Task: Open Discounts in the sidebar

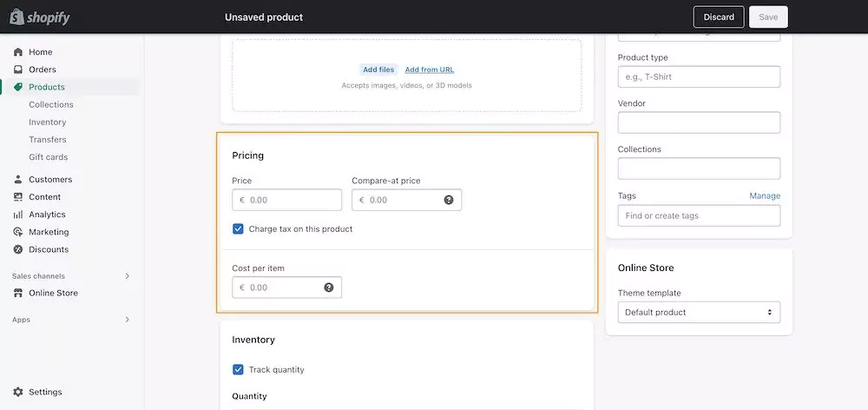Action: pyautogui.click(x=49, y=249)
